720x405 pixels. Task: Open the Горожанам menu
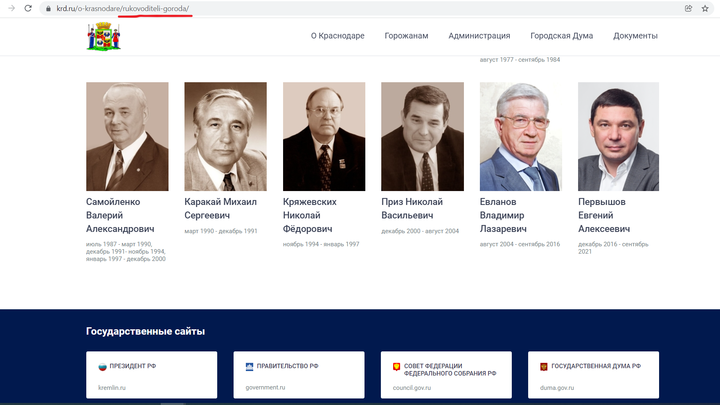coord(406,36)
